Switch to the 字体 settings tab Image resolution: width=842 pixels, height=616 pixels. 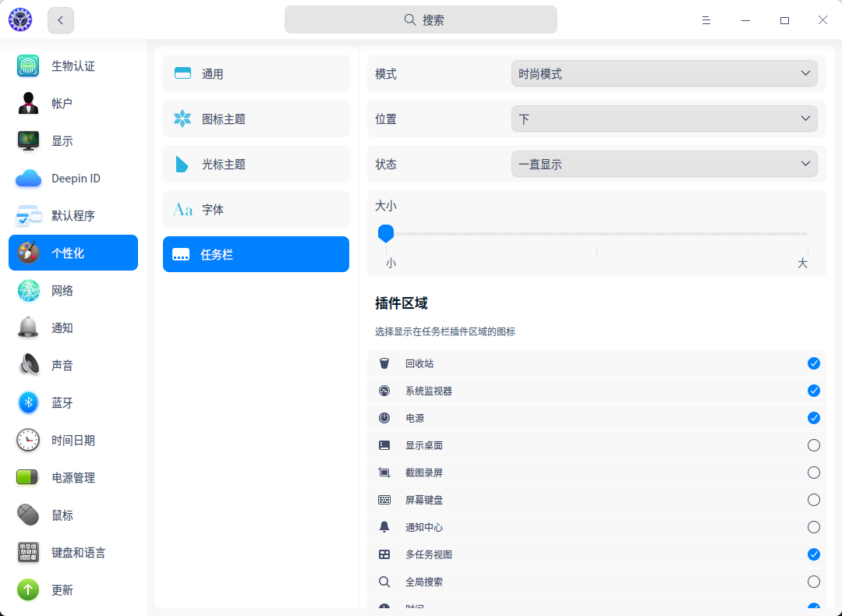(256, 210)
